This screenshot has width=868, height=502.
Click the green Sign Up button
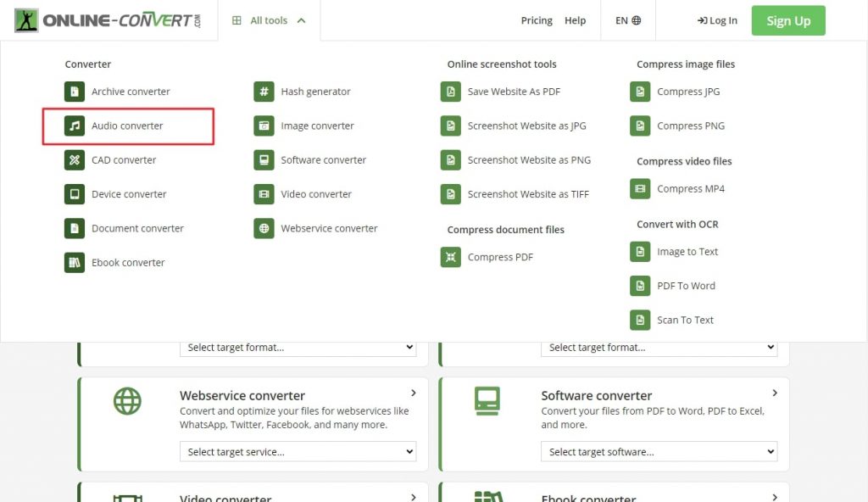(x=787, y=20)
